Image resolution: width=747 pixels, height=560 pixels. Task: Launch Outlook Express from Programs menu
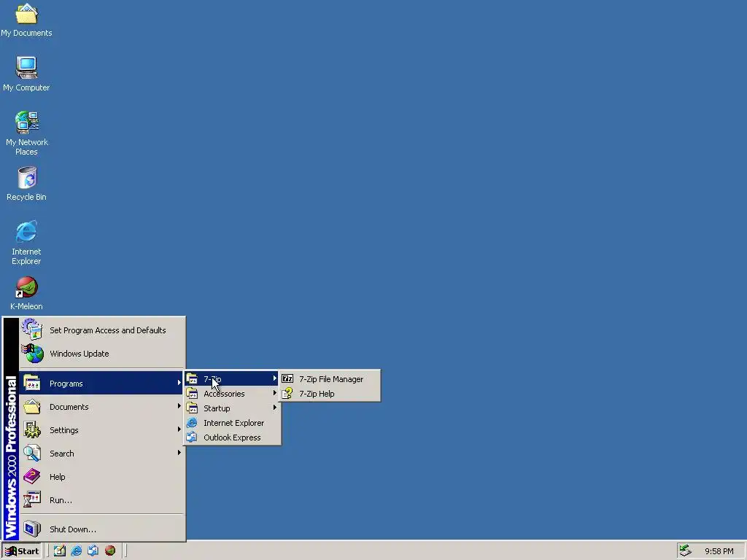point(232,437)
